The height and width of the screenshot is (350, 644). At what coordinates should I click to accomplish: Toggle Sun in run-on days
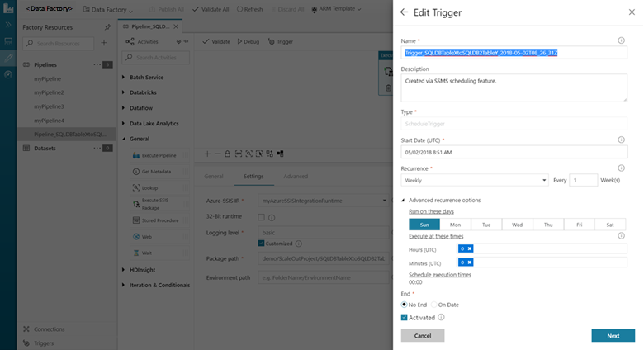[424, 225]
